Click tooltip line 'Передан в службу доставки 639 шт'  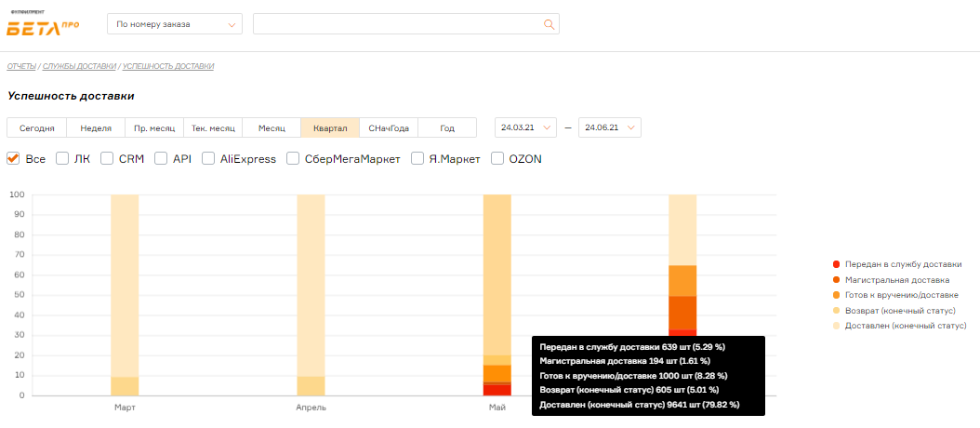click(632, 346)
